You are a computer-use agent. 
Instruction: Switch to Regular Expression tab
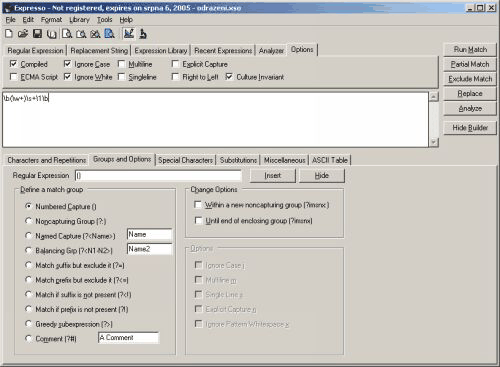click(x=35, y=51)
